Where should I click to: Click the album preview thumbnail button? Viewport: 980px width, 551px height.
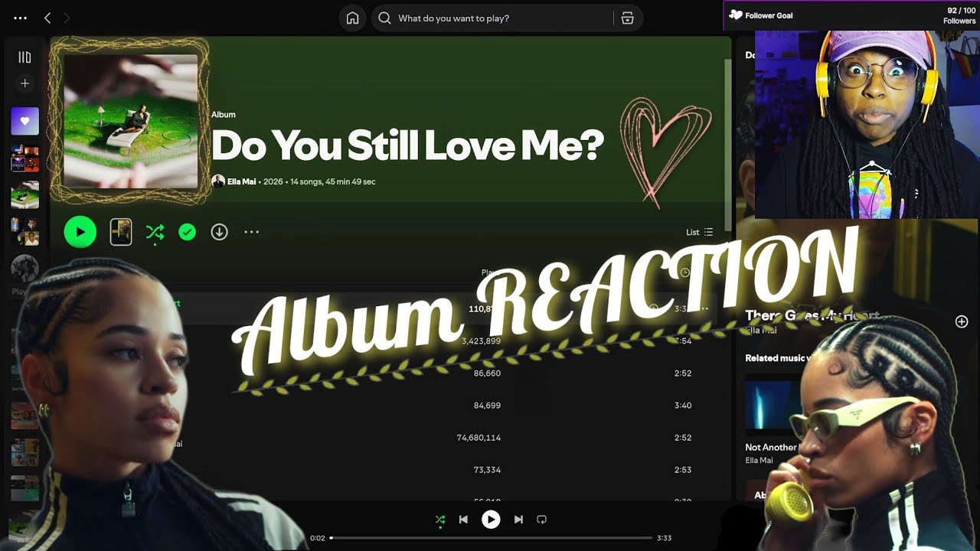(x=121, y=232)
